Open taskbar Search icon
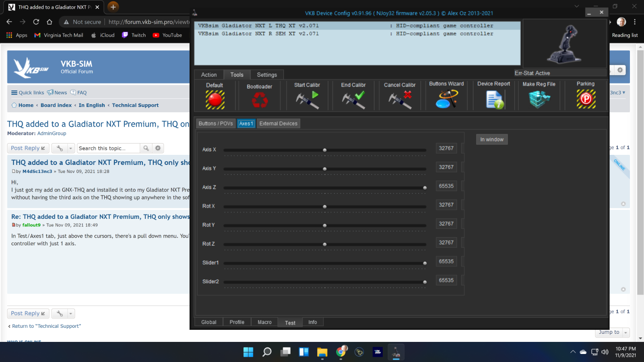Image resolution: width=644 pixels, height=362 pixels. click(267, 352)
